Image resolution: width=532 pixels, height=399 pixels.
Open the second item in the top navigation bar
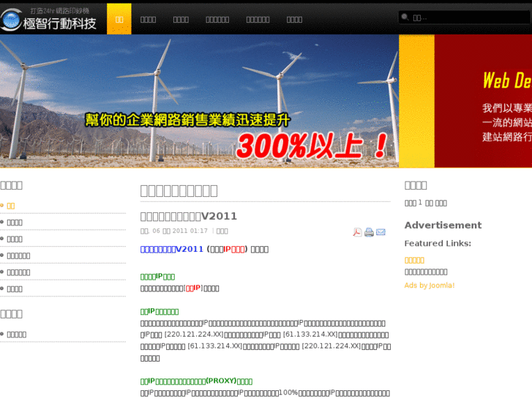pyautogui.click(x=148, y=19)
